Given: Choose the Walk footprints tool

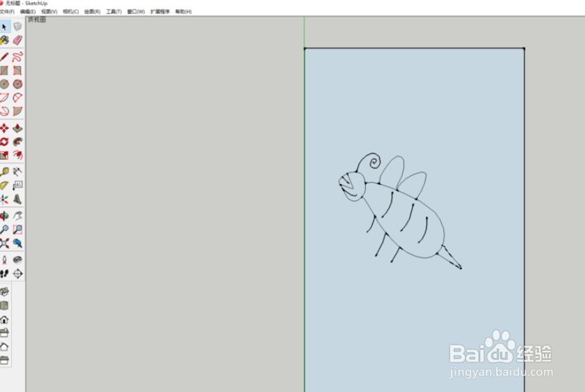Looking at the screenshot, I should tap(4, 274).
